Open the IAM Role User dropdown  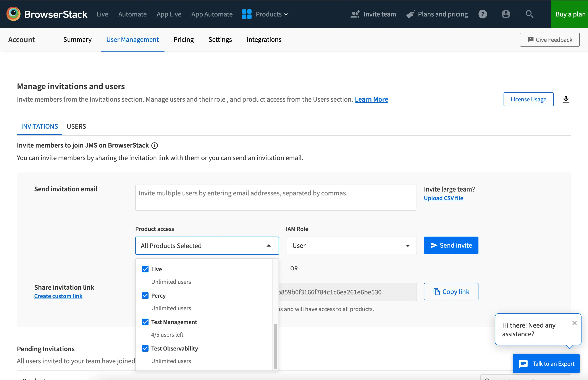tap(351, 245)
